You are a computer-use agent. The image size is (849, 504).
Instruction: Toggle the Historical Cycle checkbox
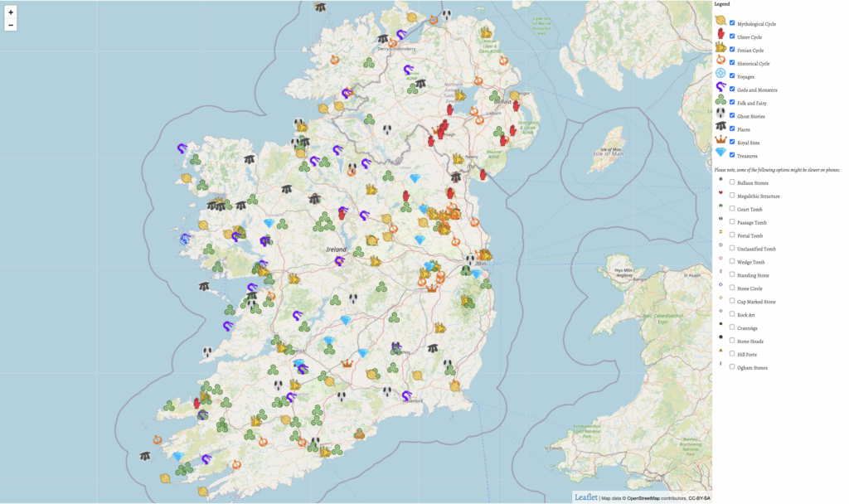(732, 62)
